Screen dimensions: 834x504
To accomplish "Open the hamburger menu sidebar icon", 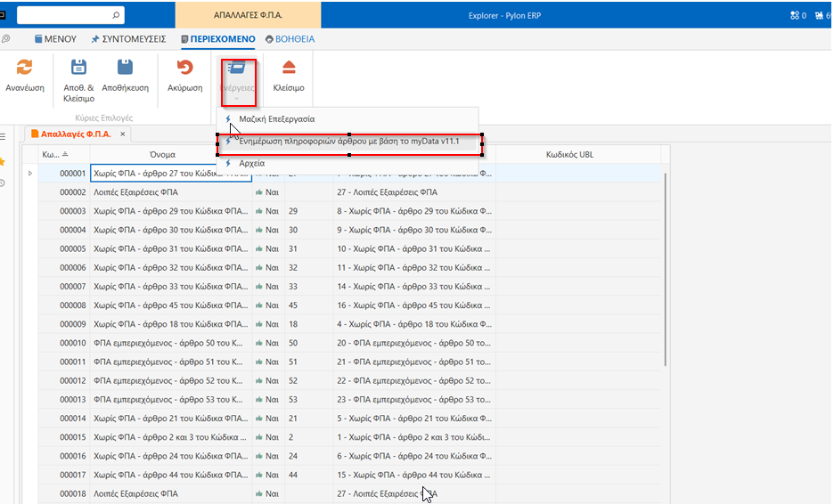I will 4,136.
